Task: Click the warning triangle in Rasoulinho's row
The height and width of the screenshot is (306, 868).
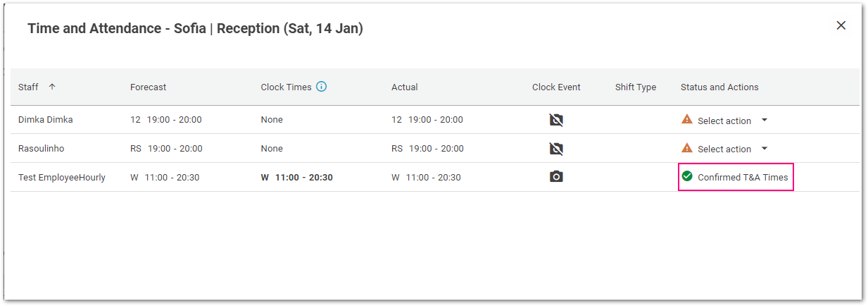Action: [687, 148]
